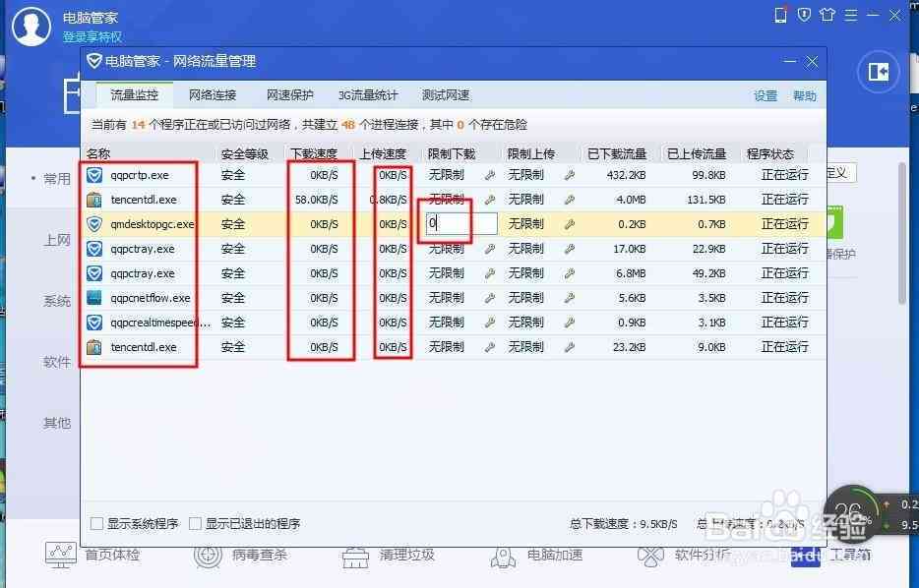919x588 pixels.
Task: Click 登录享特权 login link
Action: click(92, 37)
